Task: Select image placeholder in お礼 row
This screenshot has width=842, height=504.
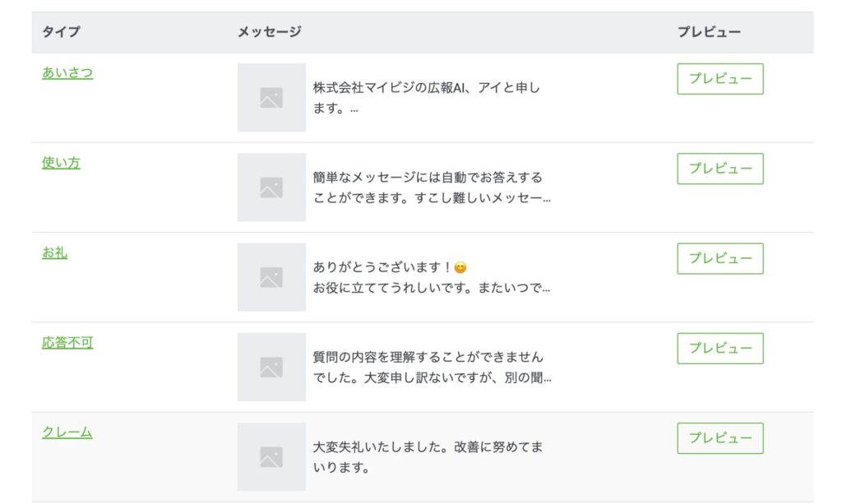Action: pyautogui.click(x=271, y=277)
